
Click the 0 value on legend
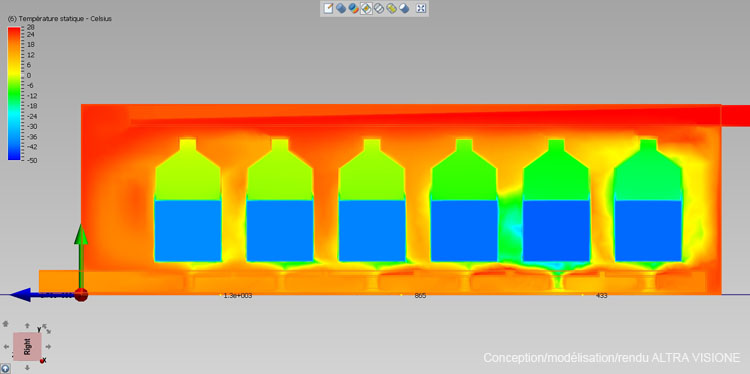tap(29, 76)
